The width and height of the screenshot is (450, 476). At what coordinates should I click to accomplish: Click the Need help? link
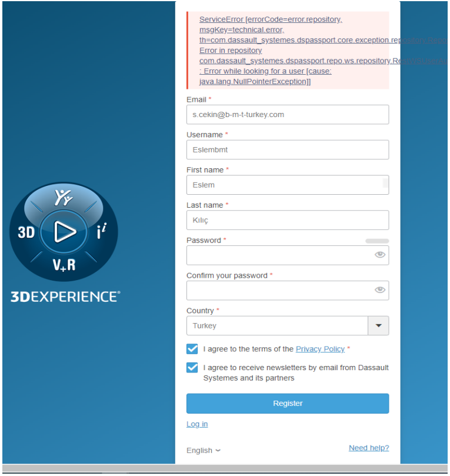(369, 448)
